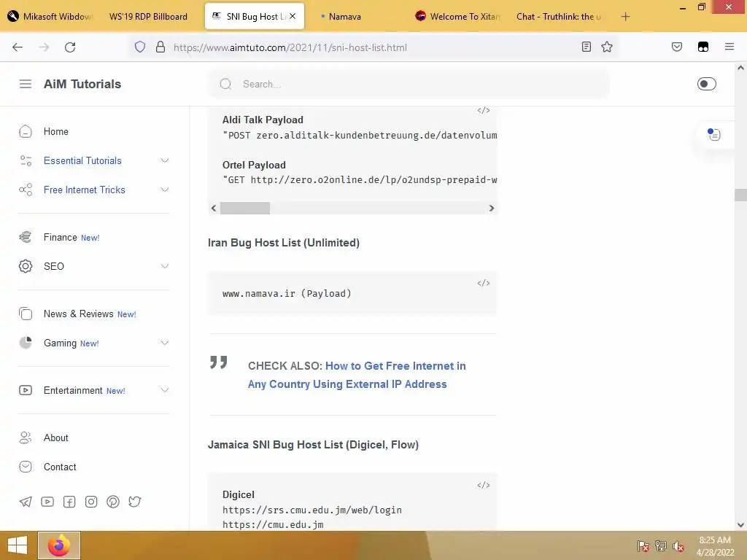747x560 pixels.
Task: Click right arrow of code block scrollbar
Action: (491, 208)
